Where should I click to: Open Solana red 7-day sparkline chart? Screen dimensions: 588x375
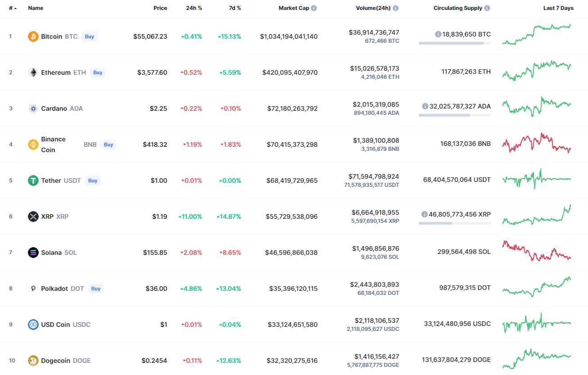click(537, 251)
